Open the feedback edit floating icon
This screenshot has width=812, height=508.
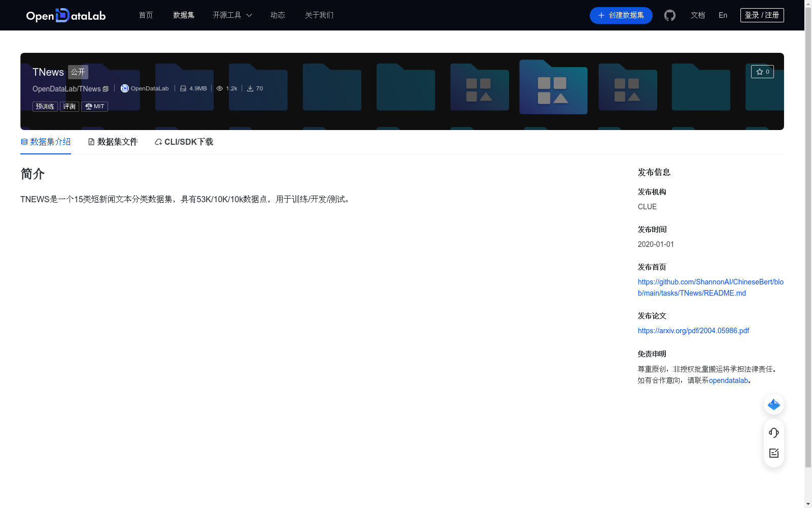[773, 453]
